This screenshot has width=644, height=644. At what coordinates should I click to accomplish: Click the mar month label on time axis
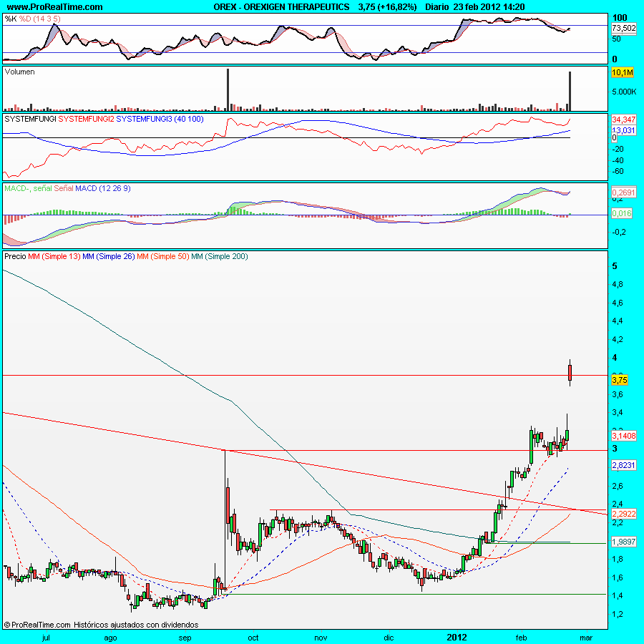pyautogui.click(x=585, y=638)
